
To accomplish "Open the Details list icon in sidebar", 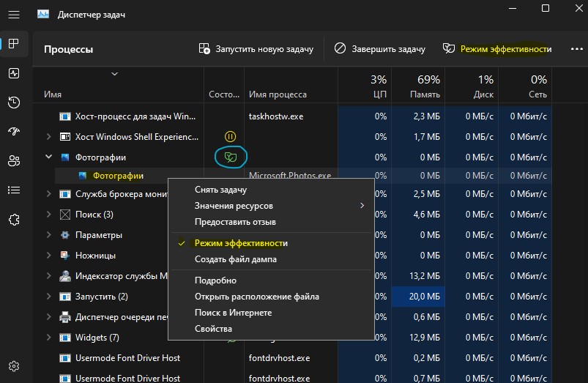I will pos(14,190).
